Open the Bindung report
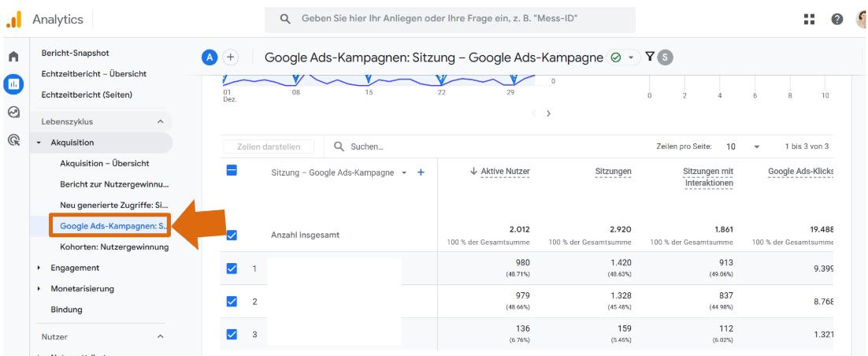The height and width of the screenshot is (356, 868). (x=66, y=310)
